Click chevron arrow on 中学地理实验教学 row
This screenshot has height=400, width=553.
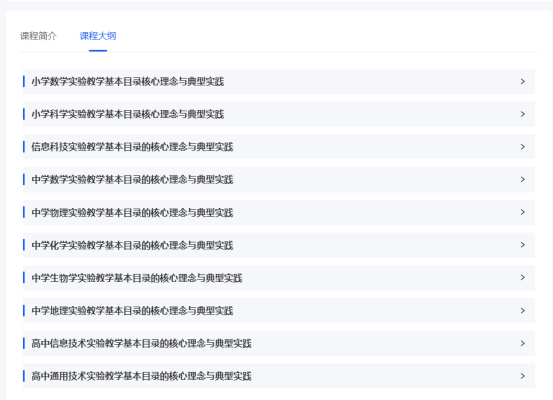coord(523,311)
